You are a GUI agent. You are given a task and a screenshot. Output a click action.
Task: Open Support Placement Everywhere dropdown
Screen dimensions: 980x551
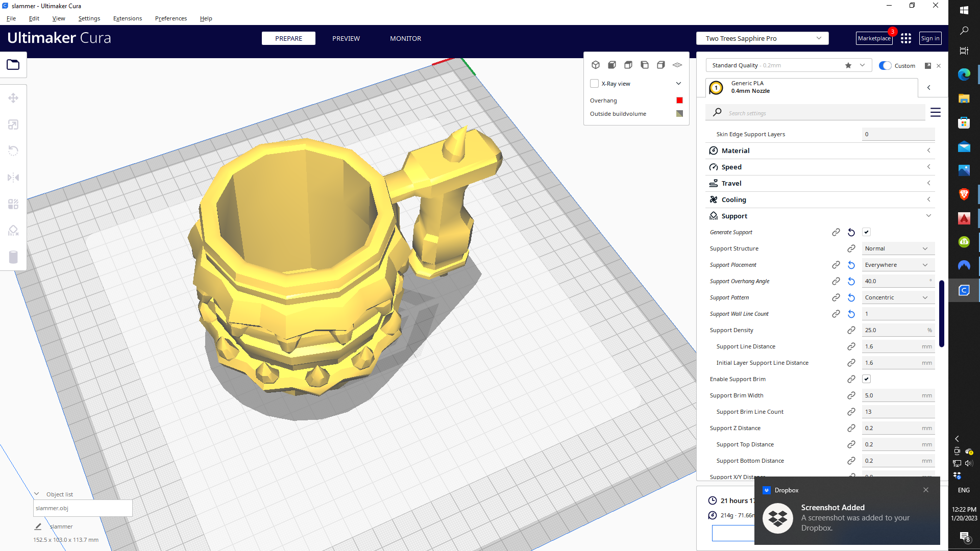[x=898, y=265]
